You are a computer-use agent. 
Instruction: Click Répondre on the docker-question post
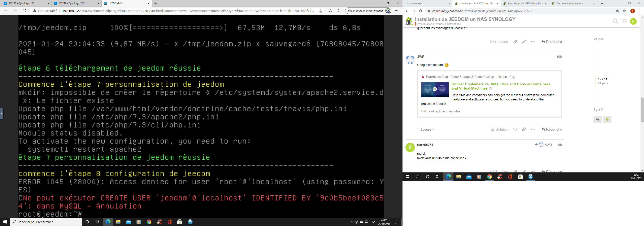pyautogui.click(x=552, y=42)
